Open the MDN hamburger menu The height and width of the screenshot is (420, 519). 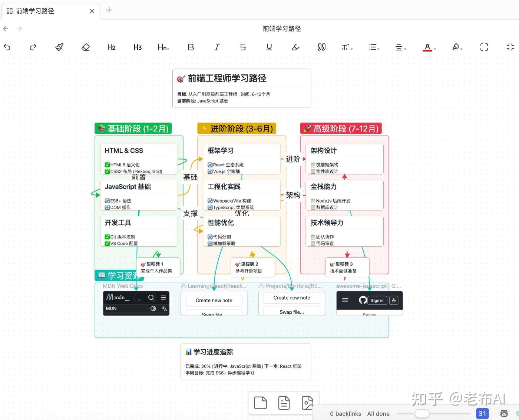[163, 297]
